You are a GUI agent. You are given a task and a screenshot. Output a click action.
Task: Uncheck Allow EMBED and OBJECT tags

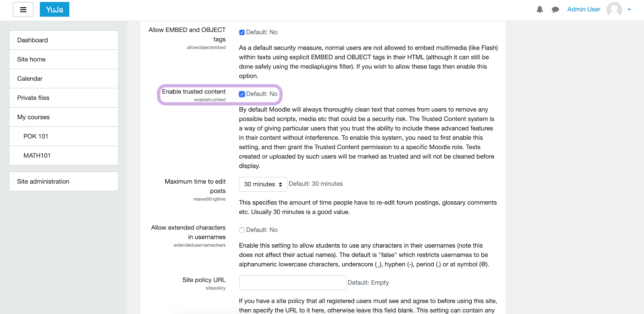pos(242,33)
